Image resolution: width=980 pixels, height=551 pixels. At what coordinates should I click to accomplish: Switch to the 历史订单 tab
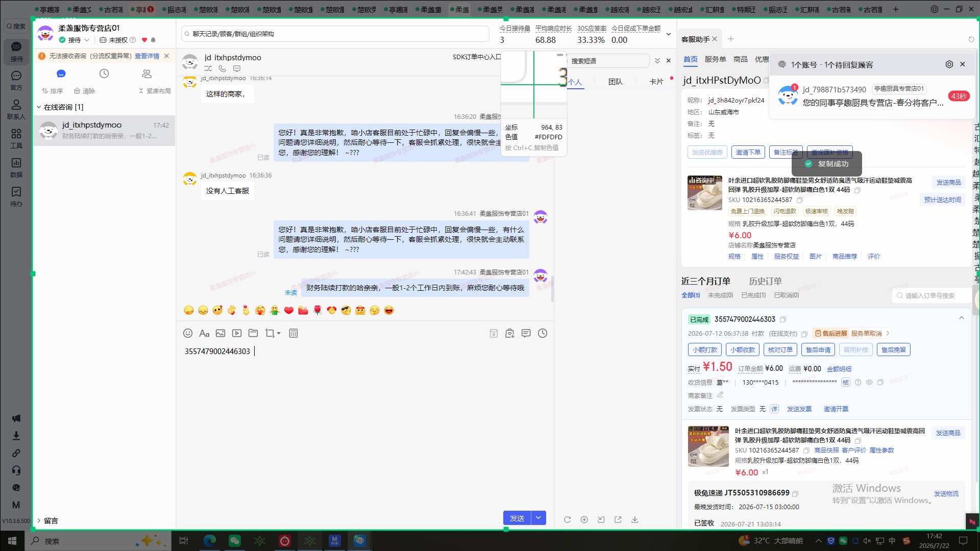pos(765,281)
